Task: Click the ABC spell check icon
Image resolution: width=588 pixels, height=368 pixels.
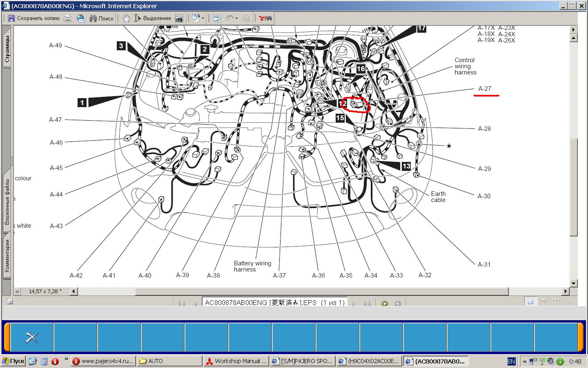Action: pos(217,18)
